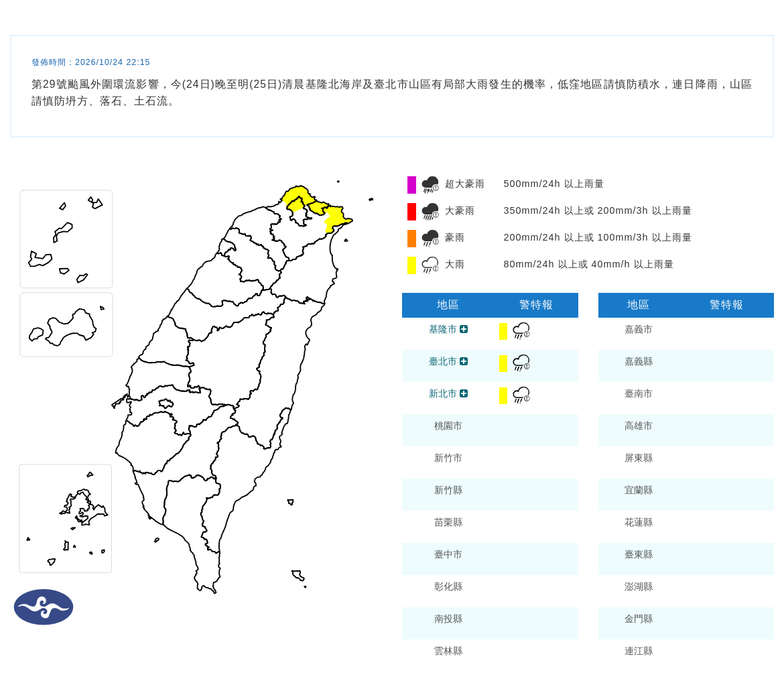
Task: Click the 80mm/24h 以上或 40mm/h threshold text
Action: tap(588, 264)
